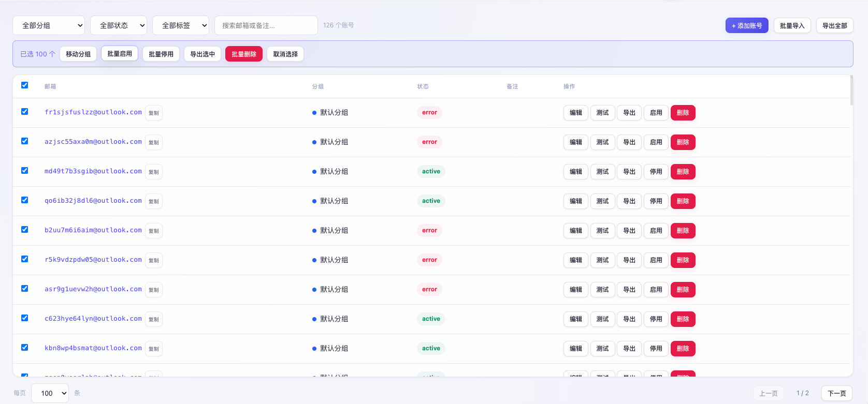
Task: Click 移动分组 in the selection bar
Action: (x=78, y=54)
